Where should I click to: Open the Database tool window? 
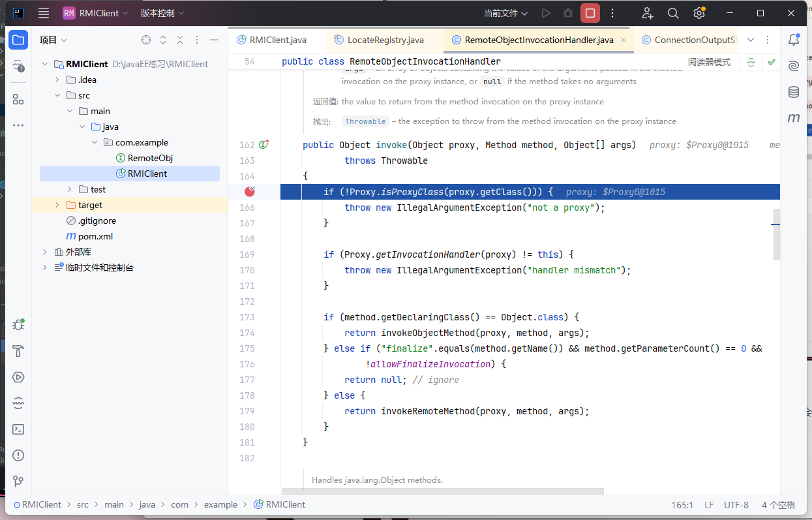pyautogui.click(x=794, y=92)
